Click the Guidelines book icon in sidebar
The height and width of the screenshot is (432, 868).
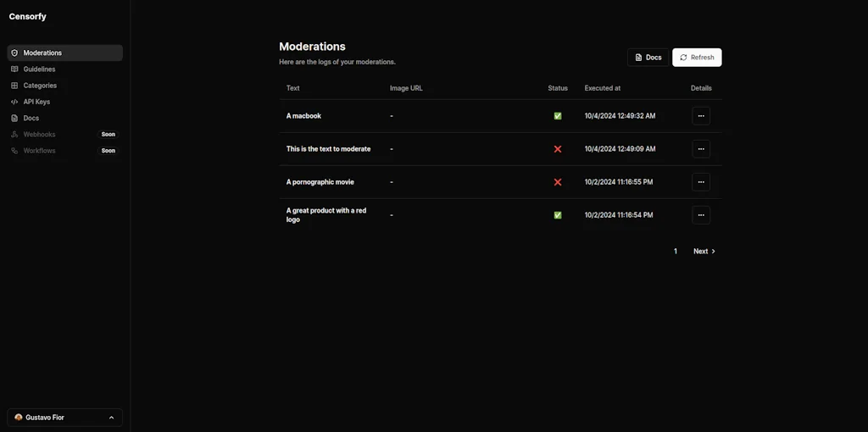tap(14, 69)
